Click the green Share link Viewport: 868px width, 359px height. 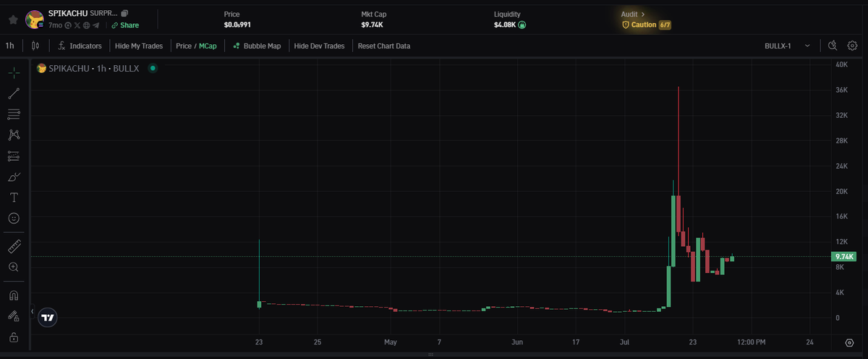click(x=125, y=25)
